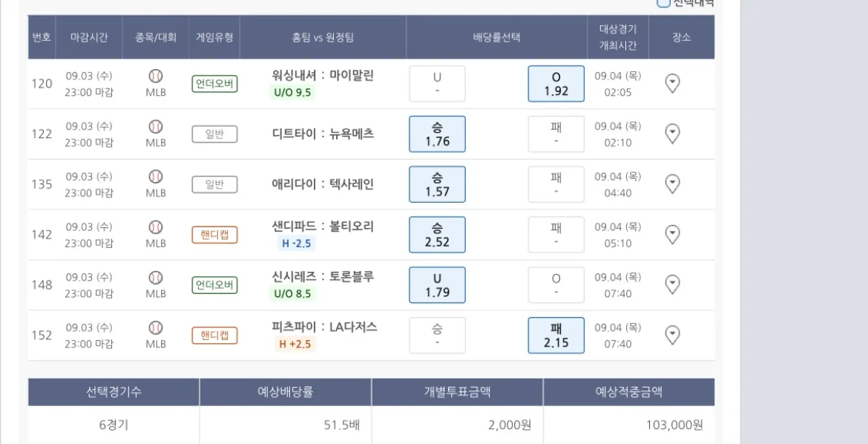Open venue location icon for game 120
This screenshot has width=868, height=444.
click(672, 83)
